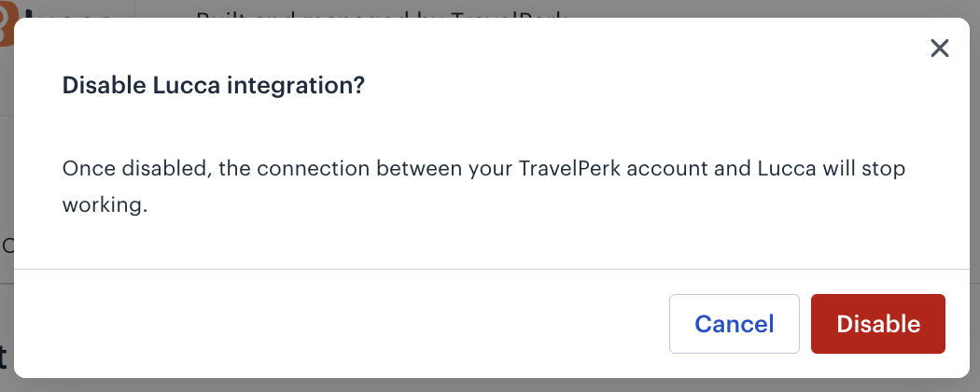Click the divider line above the buttons

coord(491,270)
